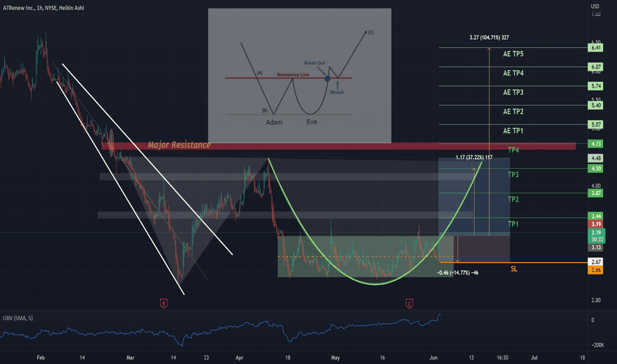This screenshot has width=617, height=364.
Task: Click the Feb date on time axis
Action: pos(40,357)
